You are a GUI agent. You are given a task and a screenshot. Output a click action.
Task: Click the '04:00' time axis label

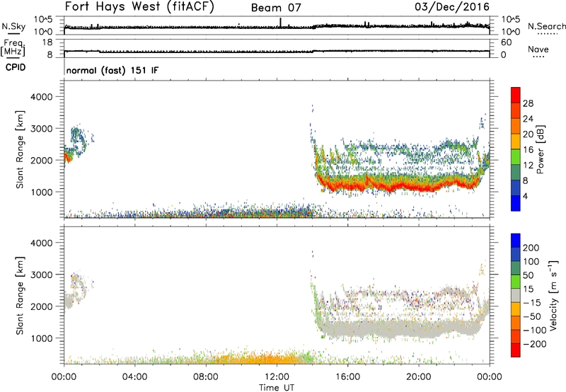134,377
